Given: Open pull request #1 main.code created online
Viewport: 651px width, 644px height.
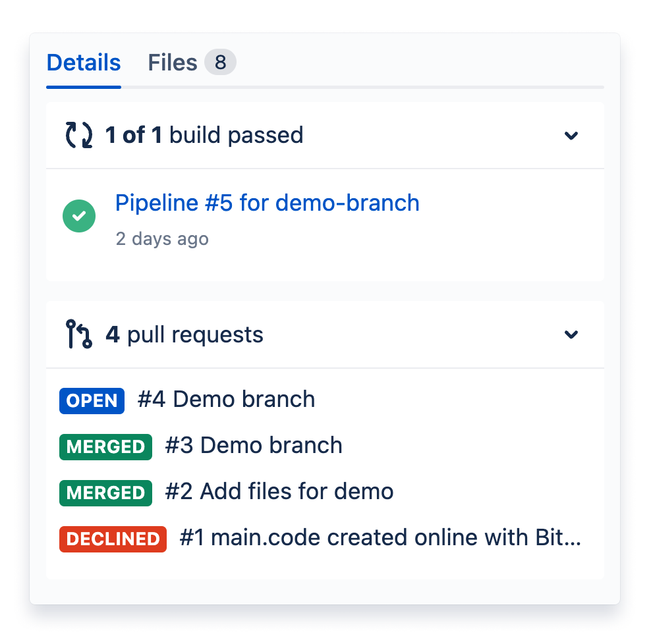Looking at the screenshot, I should pos(380,538).
